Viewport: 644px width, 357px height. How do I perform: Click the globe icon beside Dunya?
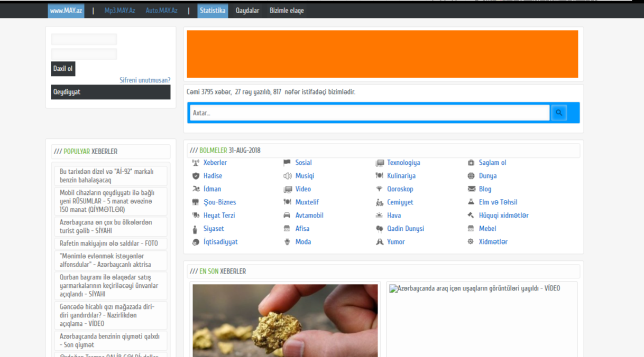coord(471,176)
